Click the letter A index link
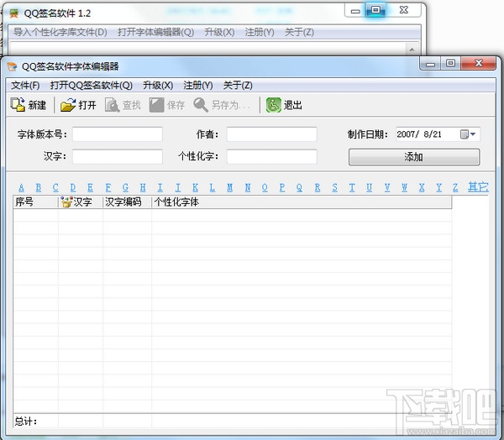 click(x=21, y=187)
